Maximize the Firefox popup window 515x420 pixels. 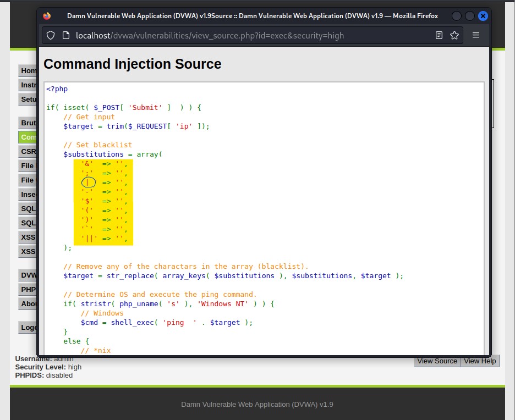(x=470, y=16)
